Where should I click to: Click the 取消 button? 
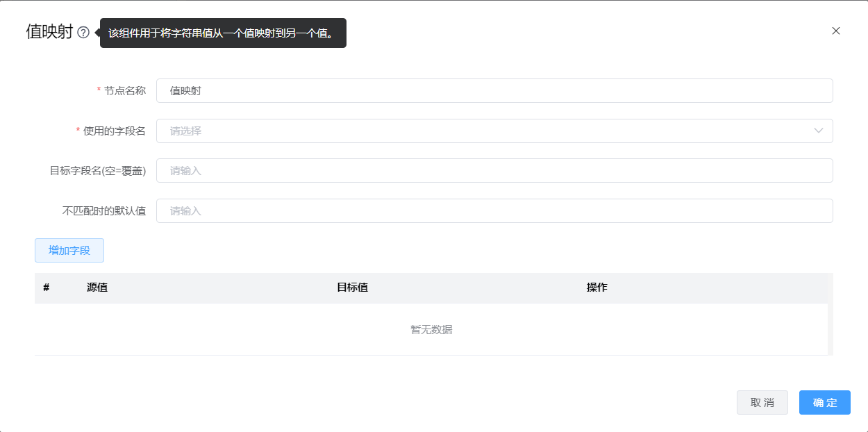(x=762, y=403)
